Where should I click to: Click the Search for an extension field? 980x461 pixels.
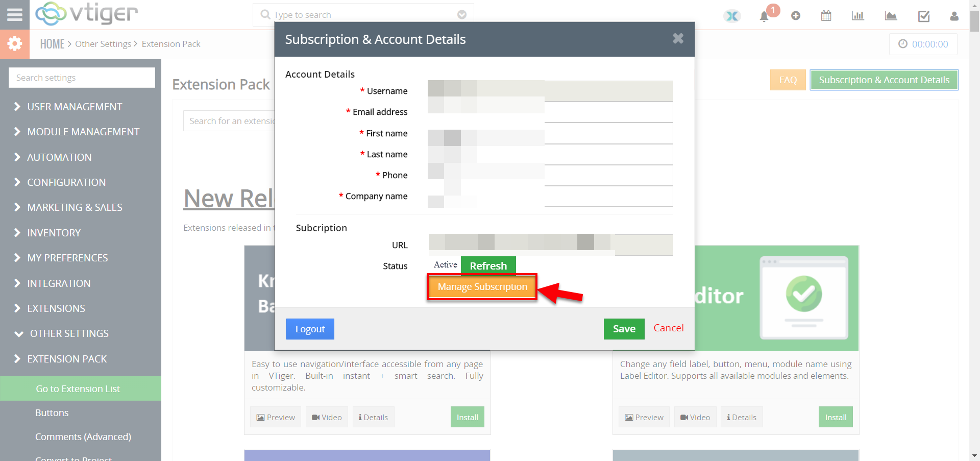pyautogui.click(x=230, y=121)
